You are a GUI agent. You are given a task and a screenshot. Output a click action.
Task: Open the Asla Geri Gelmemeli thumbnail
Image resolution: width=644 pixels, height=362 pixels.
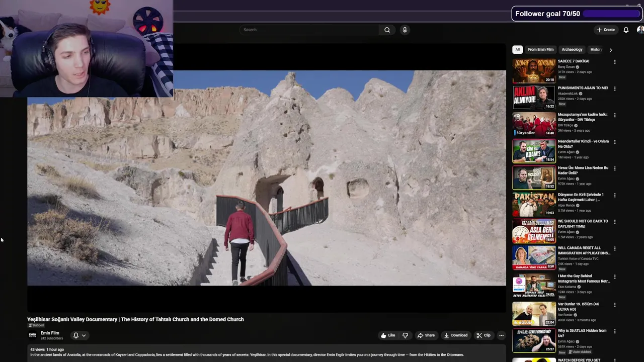[534, 230]
